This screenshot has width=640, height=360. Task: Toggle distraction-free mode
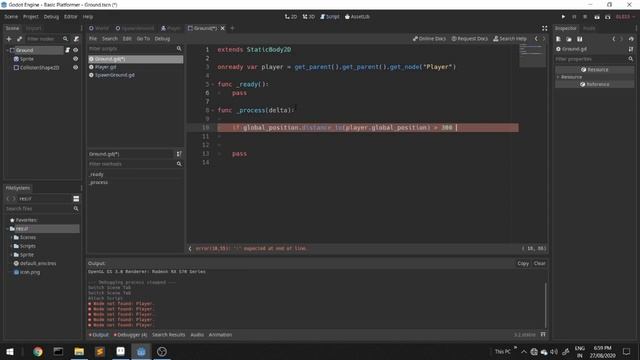pyautogui.click(x=544, y=28)
